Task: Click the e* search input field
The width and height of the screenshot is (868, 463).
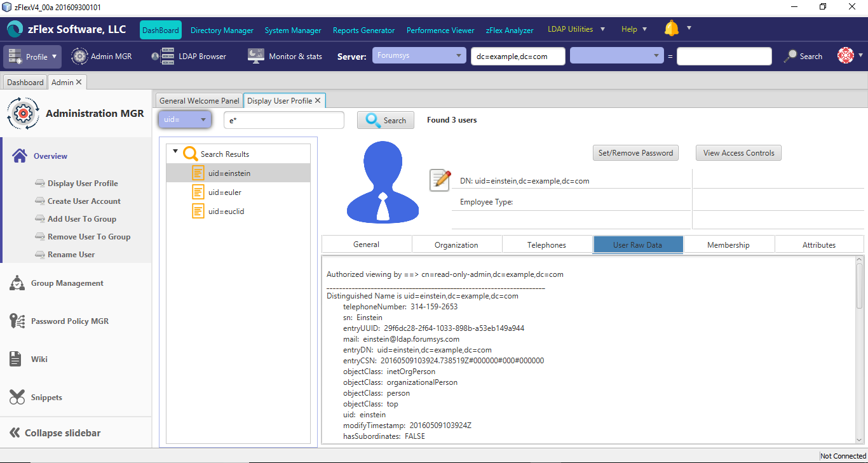Action: (284, 120)
